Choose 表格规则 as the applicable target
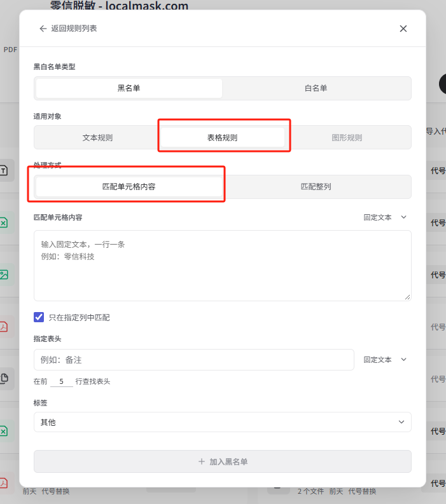 (222, 137)
